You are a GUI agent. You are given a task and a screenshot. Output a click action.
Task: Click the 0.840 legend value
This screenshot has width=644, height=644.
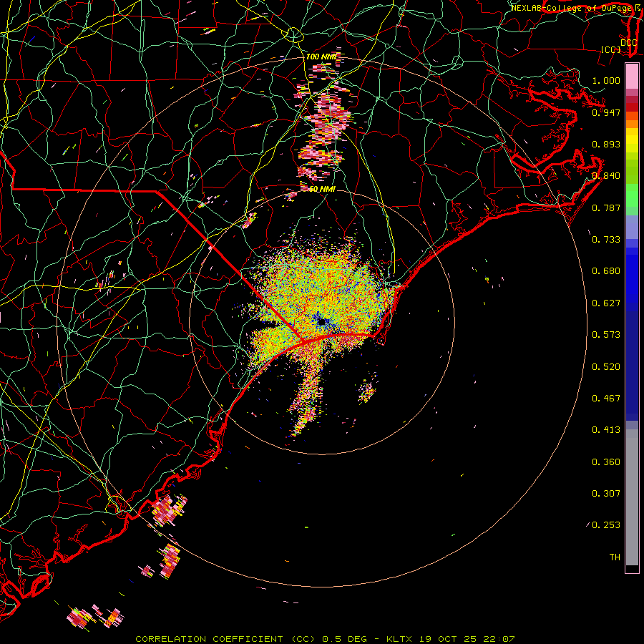coord(606,176)
